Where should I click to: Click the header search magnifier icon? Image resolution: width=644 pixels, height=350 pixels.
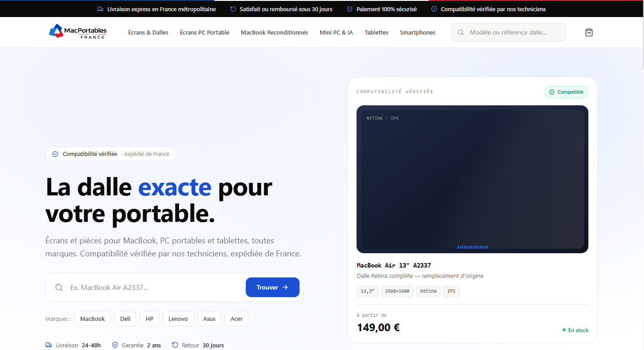coord(461,32)
